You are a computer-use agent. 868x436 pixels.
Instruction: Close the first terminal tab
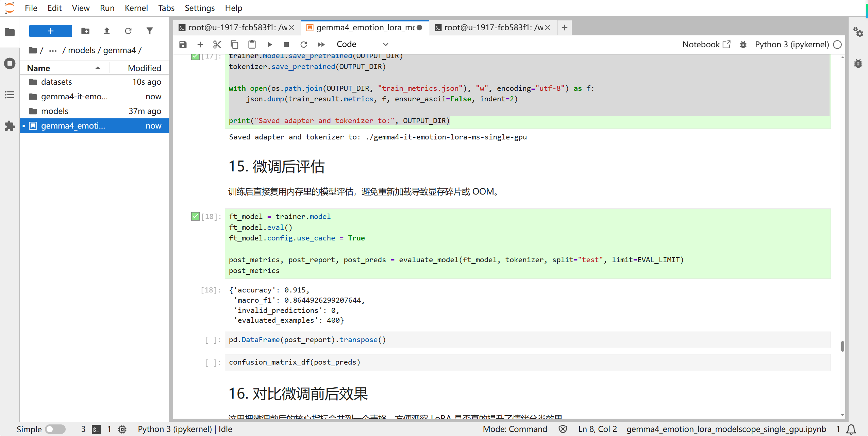[x=291, y=28]
